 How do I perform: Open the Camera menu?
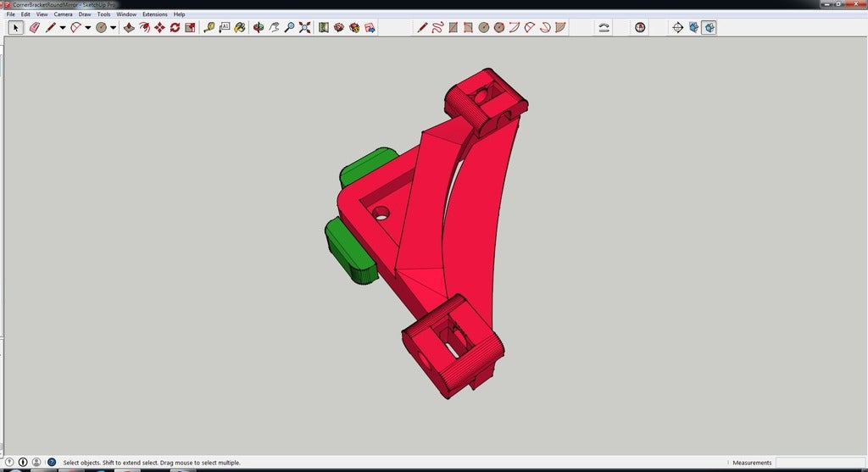[63, 14]
